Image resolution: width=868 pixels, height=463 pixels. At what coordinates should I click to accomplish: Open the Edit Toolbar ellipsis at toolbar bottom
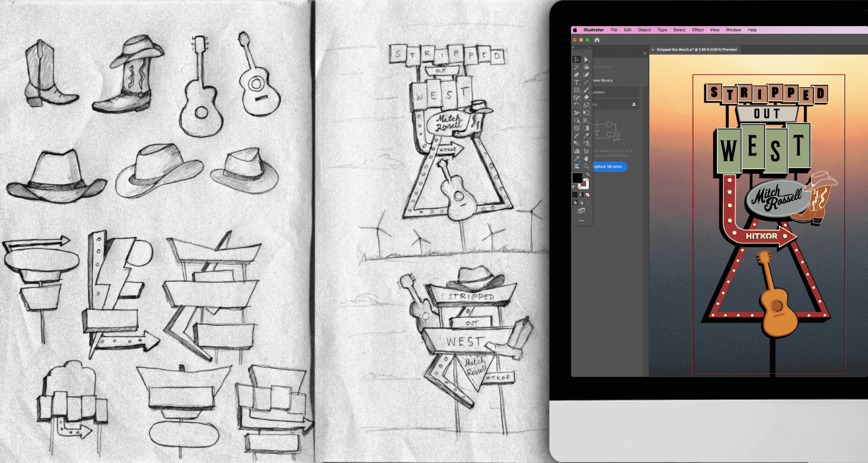(x=581, y=220)
